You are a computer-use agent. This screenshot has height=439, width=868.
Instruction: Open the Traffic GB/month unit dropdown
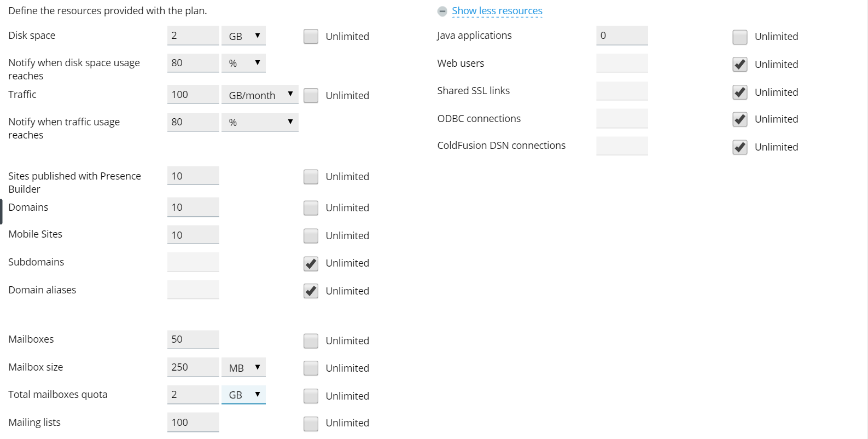(x=260, y=95)
